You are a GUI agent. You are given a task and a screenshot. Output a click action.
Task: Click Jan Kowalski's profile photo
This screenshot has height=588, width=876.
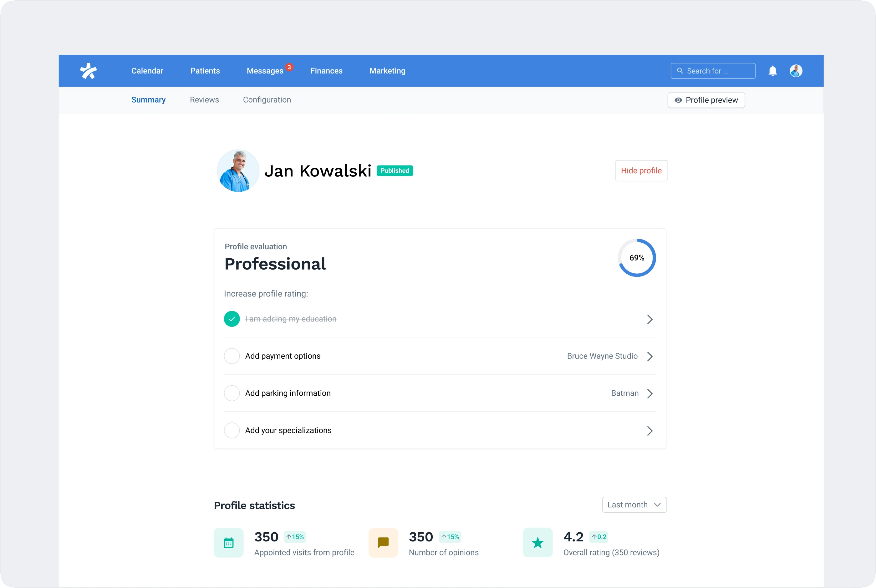tap(238, 171)
